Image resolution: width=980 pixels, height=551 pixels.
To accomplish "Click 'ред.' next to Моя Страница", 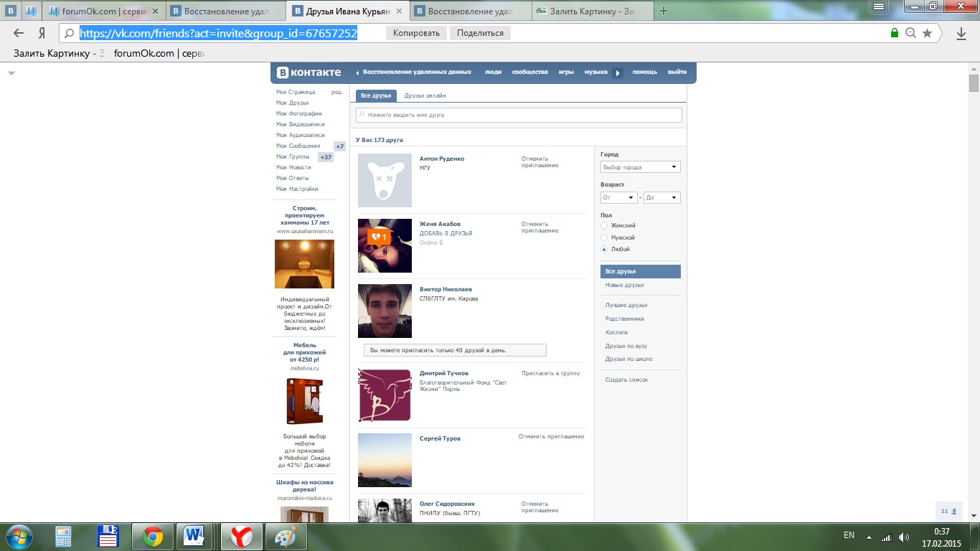I will pyautogui.click(x=337, y=92).
